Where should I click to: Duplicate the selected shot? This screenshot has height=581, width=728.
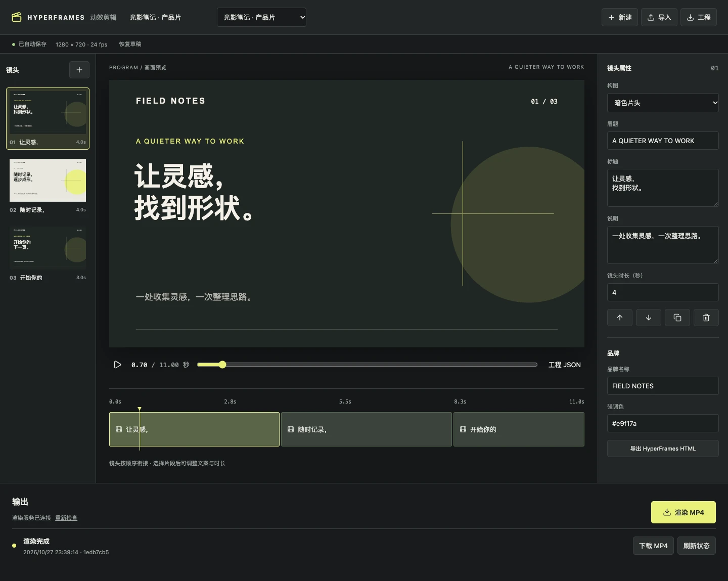pyautogui.click(x=677, y=318)
